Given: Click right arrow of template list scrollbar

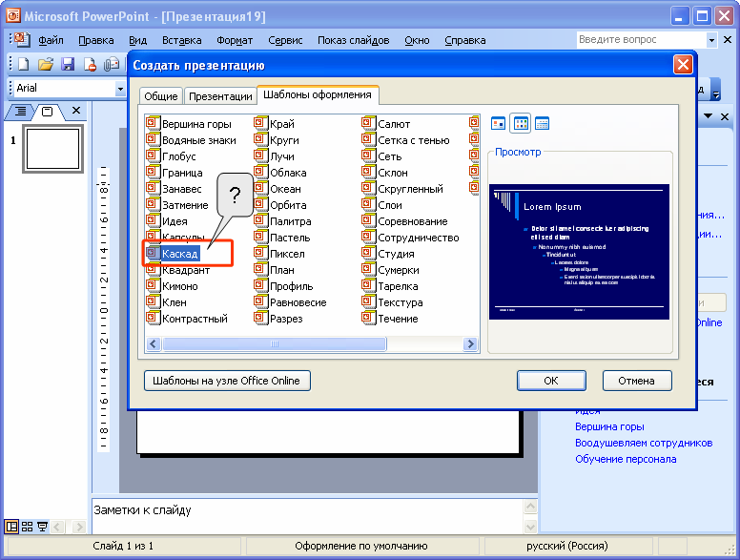Looking at the screenshot, I should 470,343.
